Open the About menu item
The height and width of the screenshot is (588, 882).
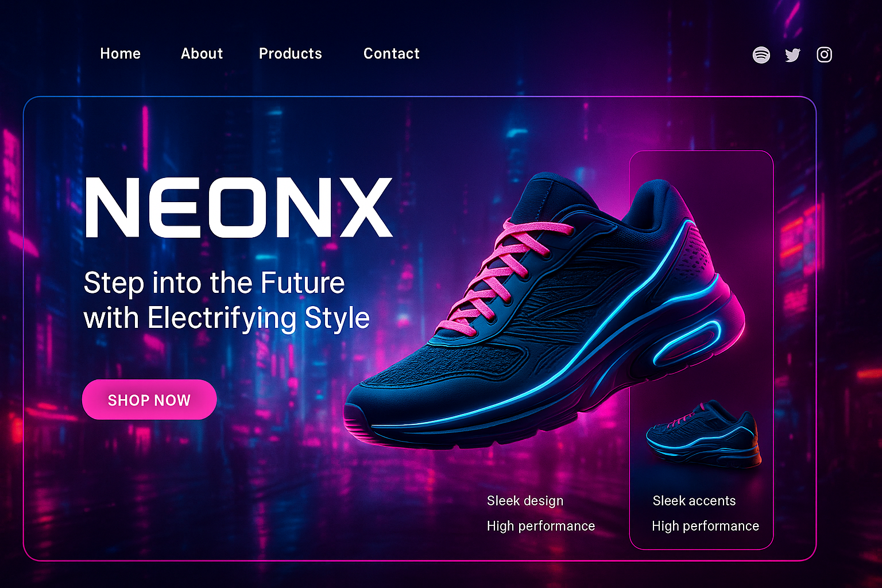pyautogui.click(x=202, y=53)
